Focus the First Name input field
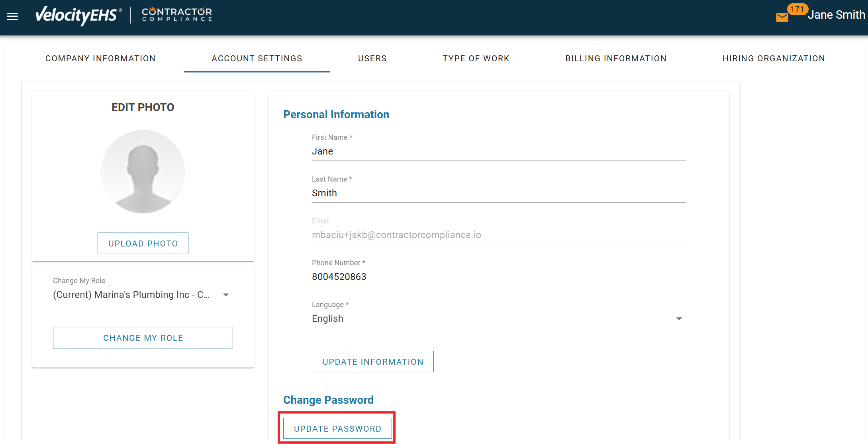The height and width of the screenshot is (444, 868). tap(499, 151)
